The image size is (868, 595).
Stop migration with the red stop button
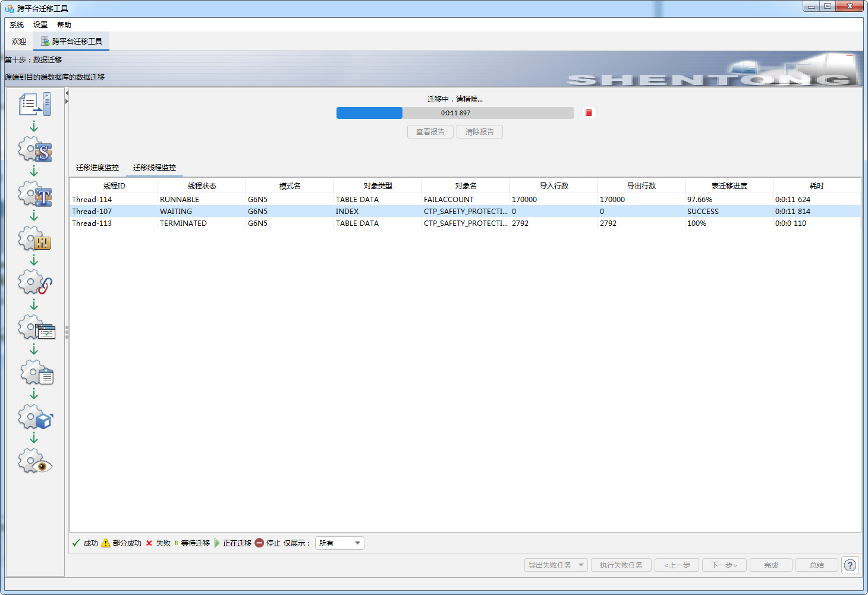pyautogui.click(x=589, y=113)
